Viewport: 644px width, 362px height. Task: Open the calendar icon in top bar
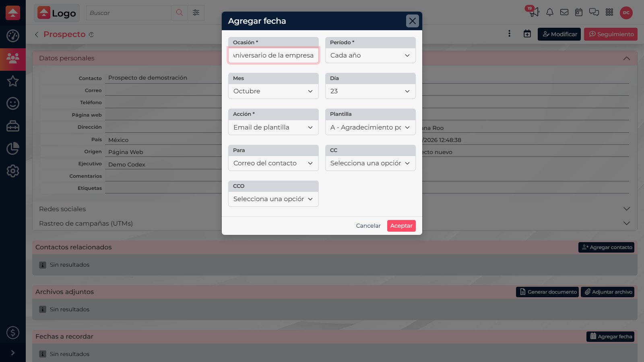(x=579, y=12)
